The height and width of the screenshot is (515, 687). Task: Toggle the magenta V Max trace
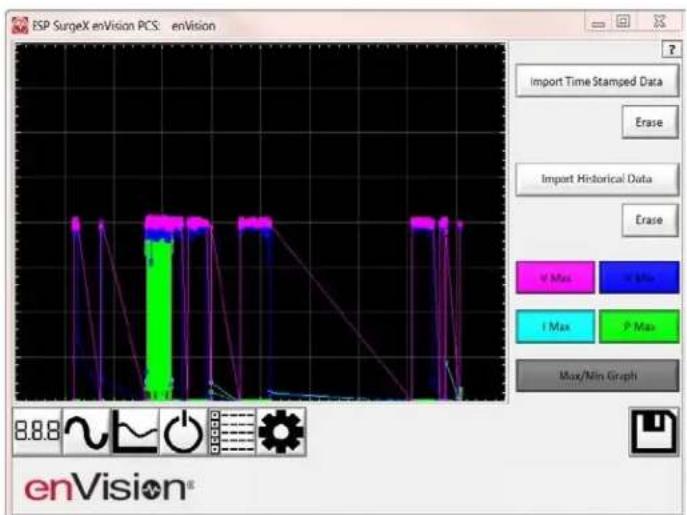coord(555,277)
